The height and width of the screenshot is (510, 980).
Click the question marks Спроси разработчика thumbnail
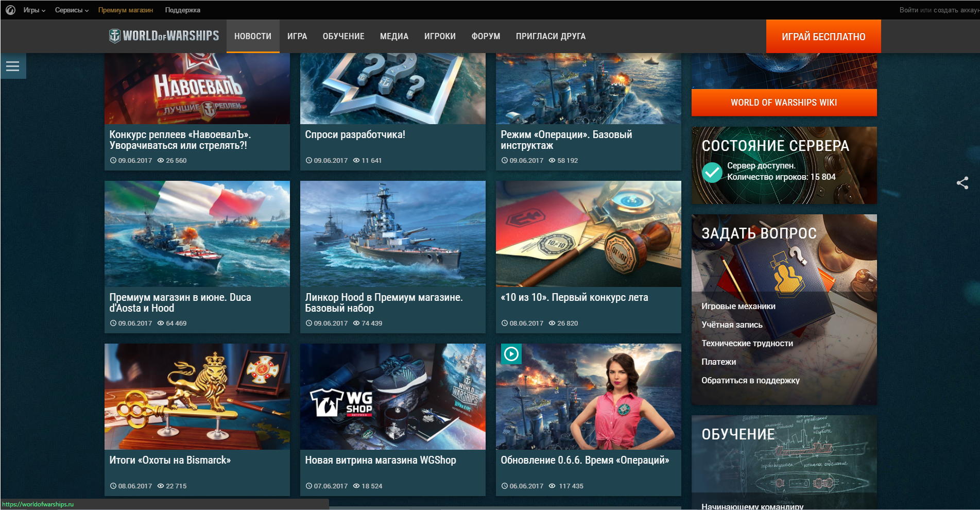393,89
